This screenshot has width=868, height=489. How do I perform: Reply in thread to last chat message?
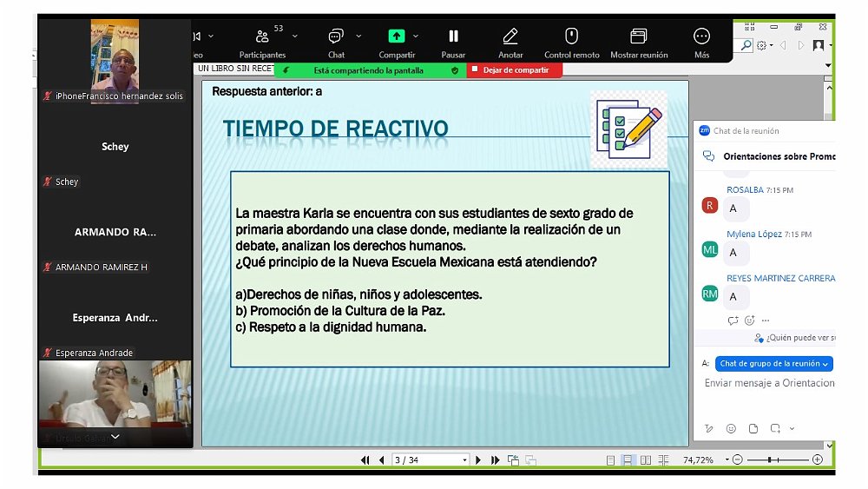tap(733, 320)
